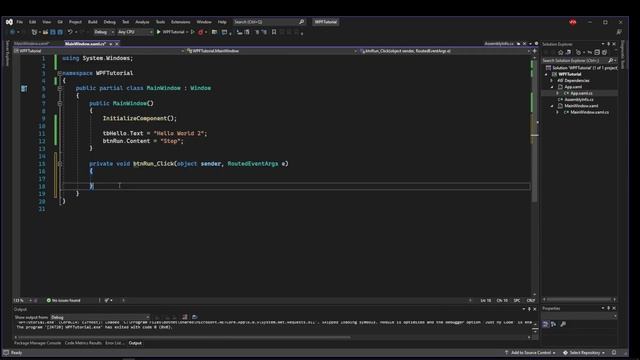
Task: Click Switch Views icon in Solution Explorer
Action: pyautogui.click(x=568, y=52)
